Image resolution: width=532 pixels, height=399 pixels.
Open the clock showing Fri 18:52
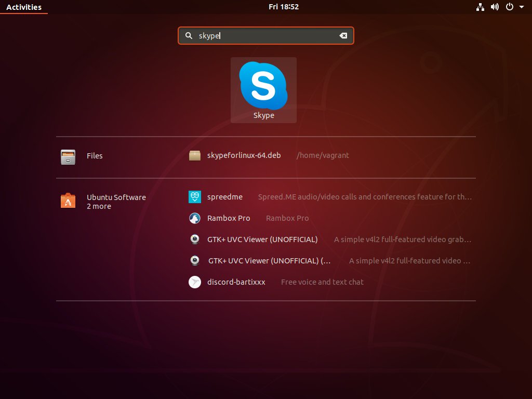pos(284,7)
